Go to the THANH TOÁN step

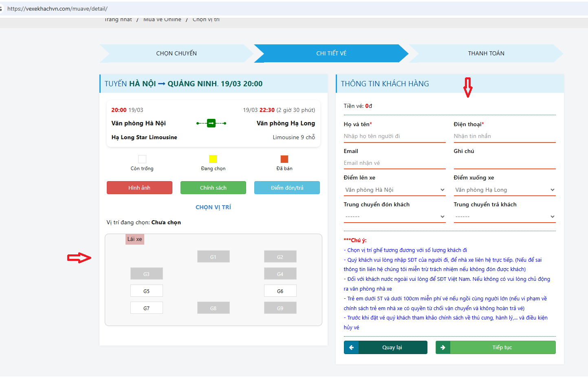486,53
